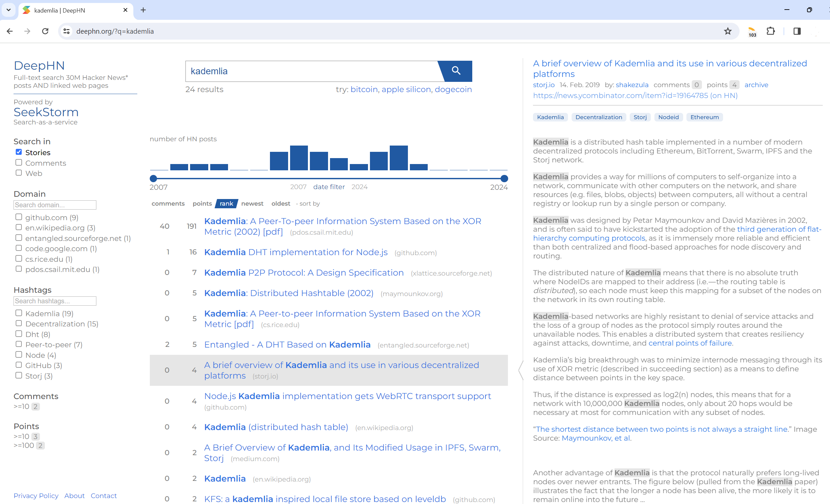Open the browser extensions puzzle icon

pyautogui.click(x=770, y=31)
